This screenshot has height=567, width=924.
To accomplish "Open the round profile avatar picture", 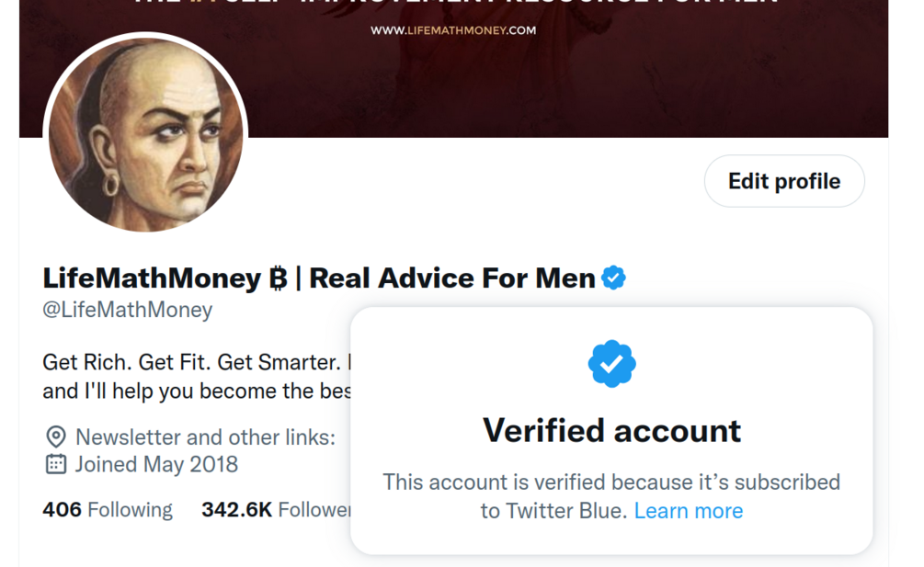I will point(145,134).
